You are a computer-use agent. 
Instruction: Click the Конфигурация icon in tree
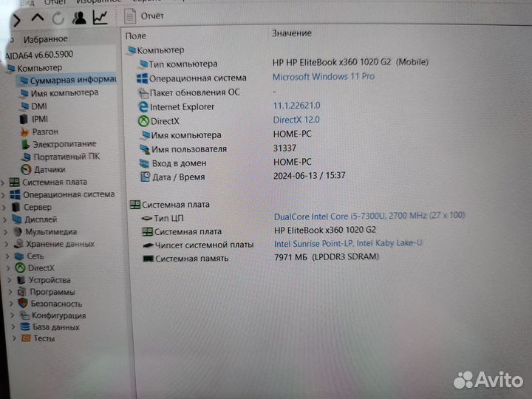(24, 316)
